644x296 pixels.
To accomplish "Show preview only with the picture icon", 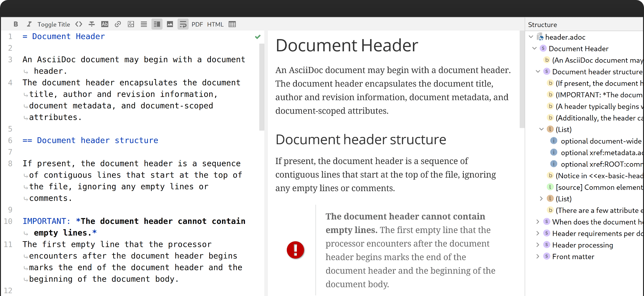I will 170,24.
